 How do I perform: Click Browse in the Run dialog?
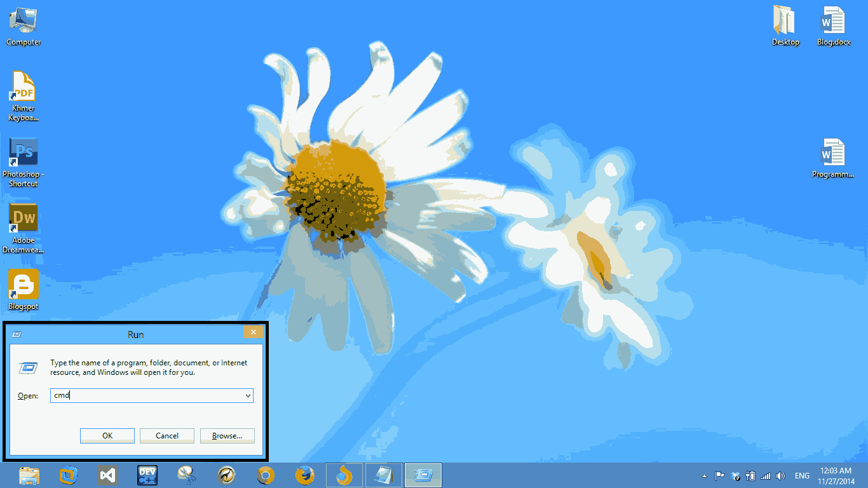[227, 435]
